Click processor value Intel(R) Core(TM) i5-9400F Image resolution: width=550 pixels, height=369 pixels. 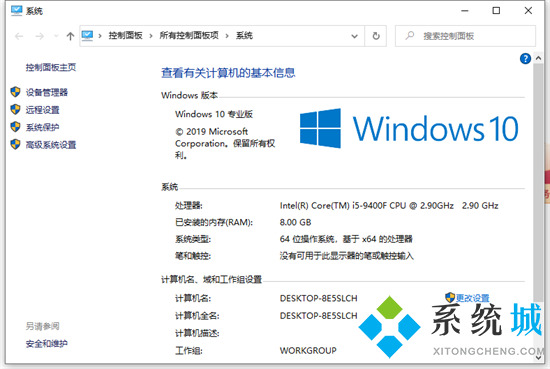pos(389,206)
